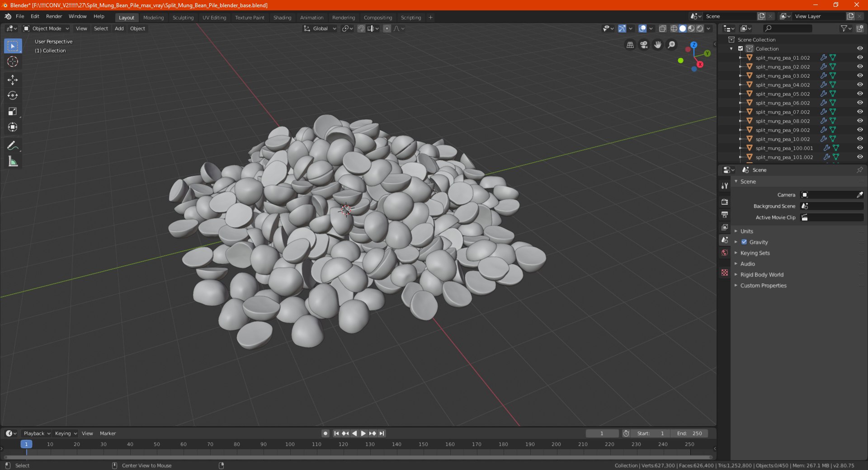Open the Object Mode dropdown
This screenshot has width=868, height=470.
pyautogui.click(x=46, y=28)
